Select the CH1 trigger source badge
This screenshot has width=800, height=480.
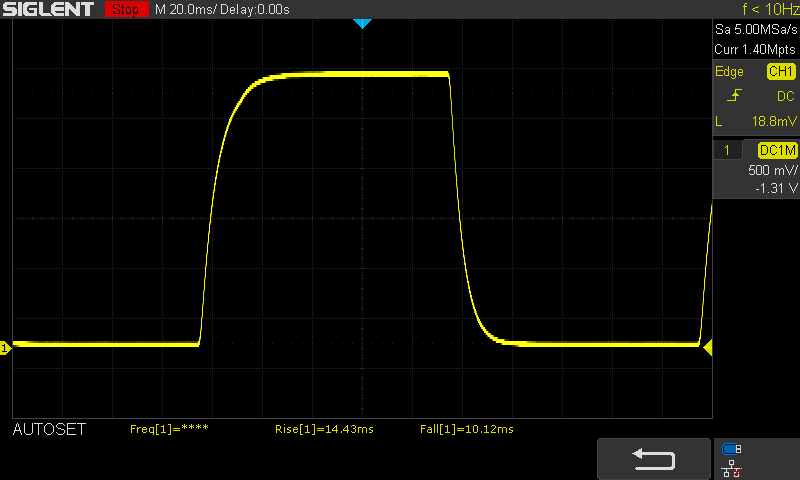tap(781, 71)
